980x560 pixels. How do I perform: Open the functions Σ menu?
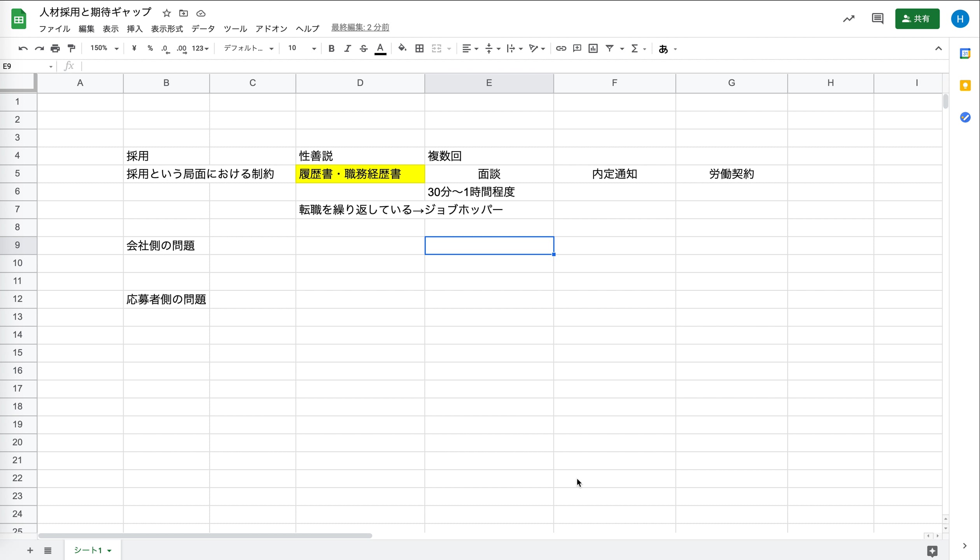[x=637, y=48]
